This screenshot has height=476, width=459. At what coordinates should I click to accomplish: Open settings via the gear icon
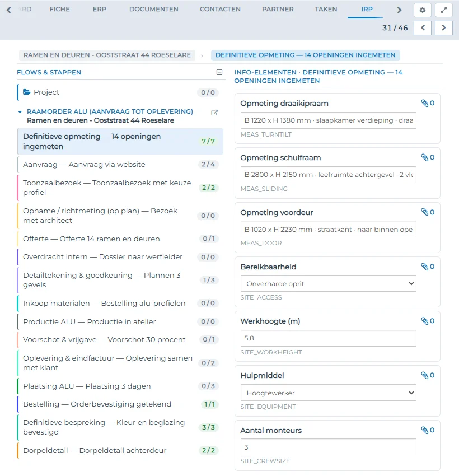pos(422,10)
